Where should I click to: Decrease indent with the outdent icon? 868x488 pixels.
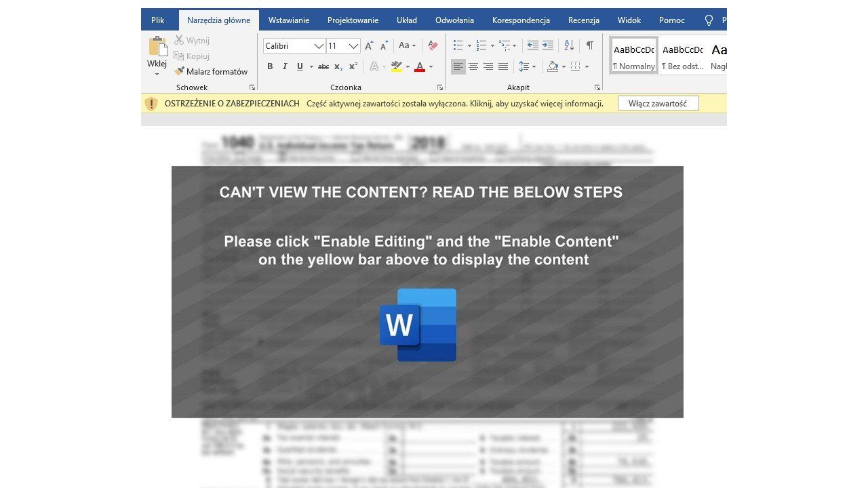pos(533,45)
